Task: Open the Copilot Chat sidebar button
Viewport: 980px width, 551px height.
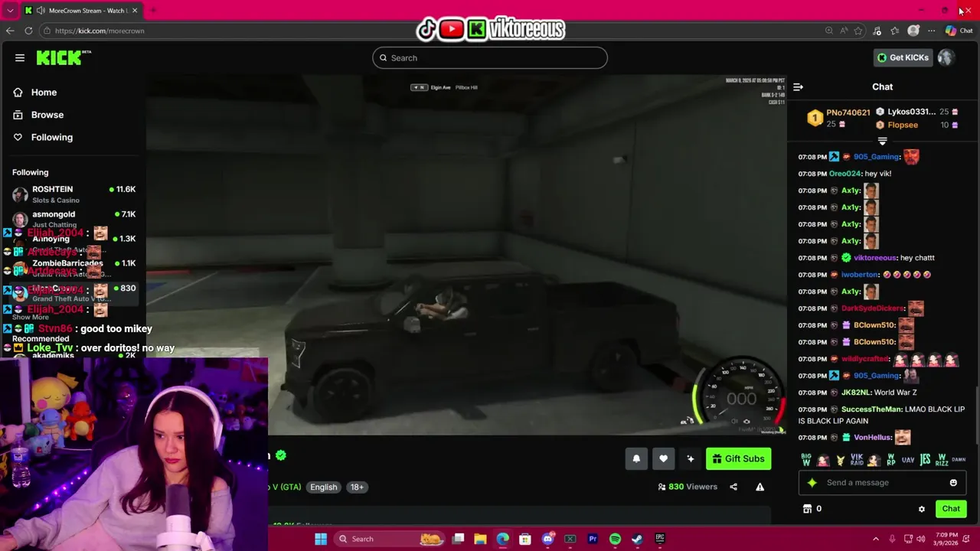Action: 959,31
